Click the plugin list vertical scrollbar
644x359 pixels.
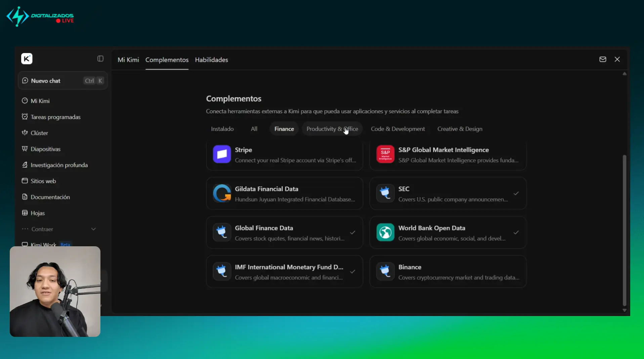[x=625, y=230]
